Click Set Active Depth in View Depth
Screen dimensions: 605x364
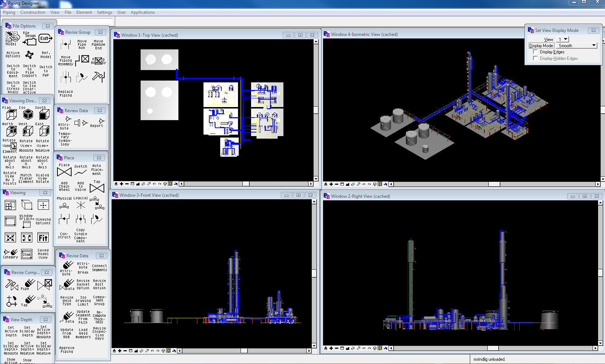(x=11, y=331)
